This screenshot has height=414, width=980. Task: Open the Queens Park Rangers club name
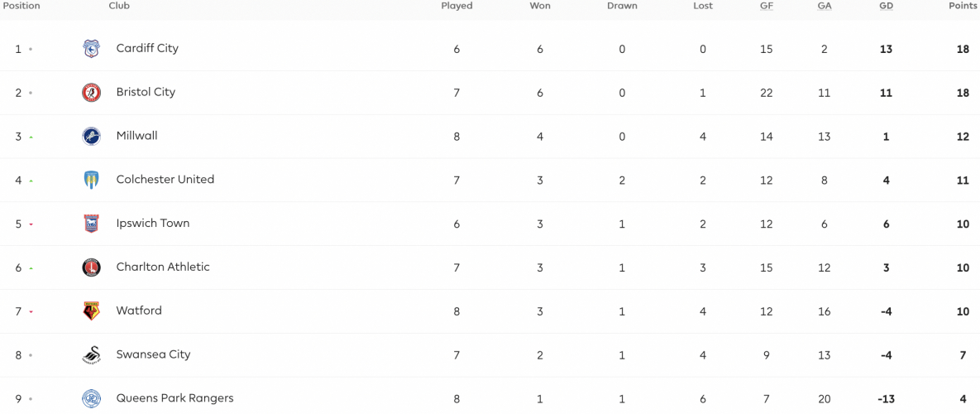pyautogui.click(x=175, y=398)
